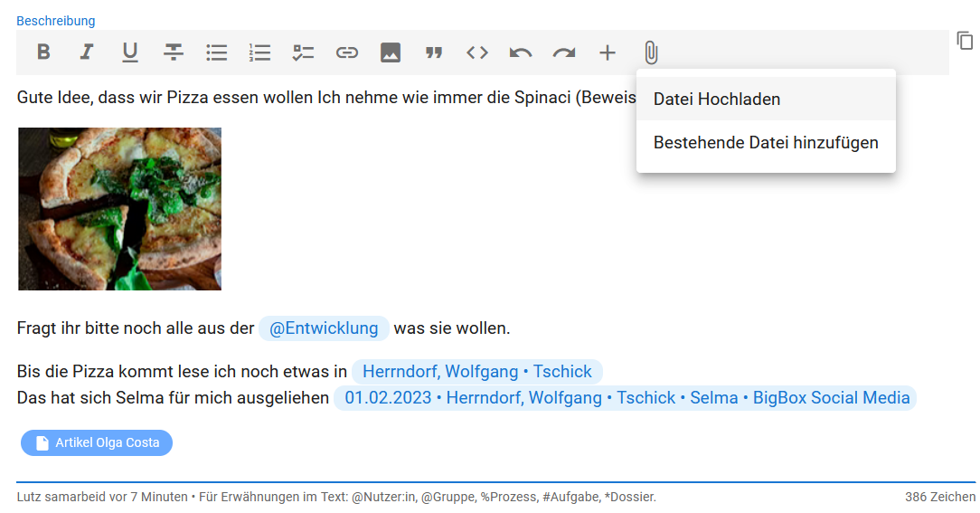Add a block quote
The image size is (980, 513).
point(434,52)
